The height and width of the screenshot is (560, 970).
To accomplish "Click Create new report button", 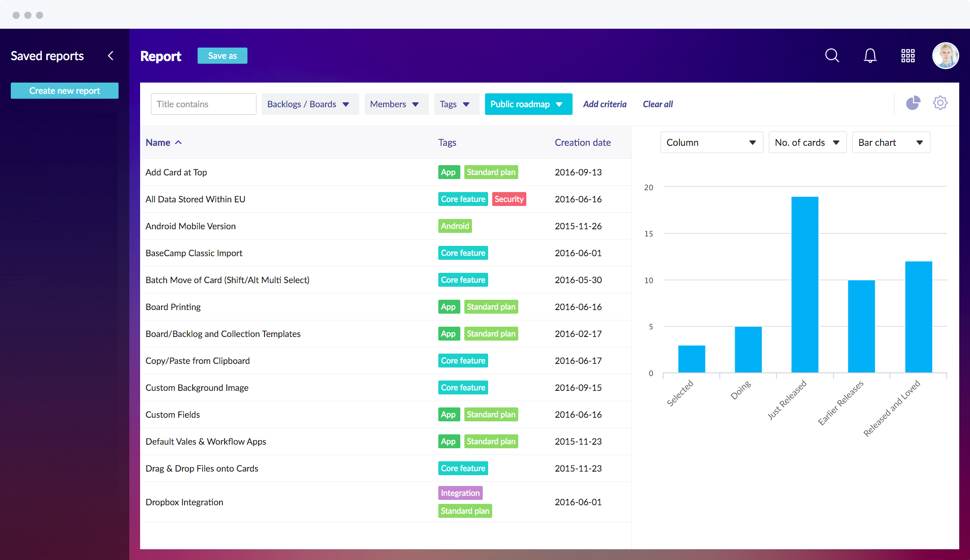I will (65, 91).
